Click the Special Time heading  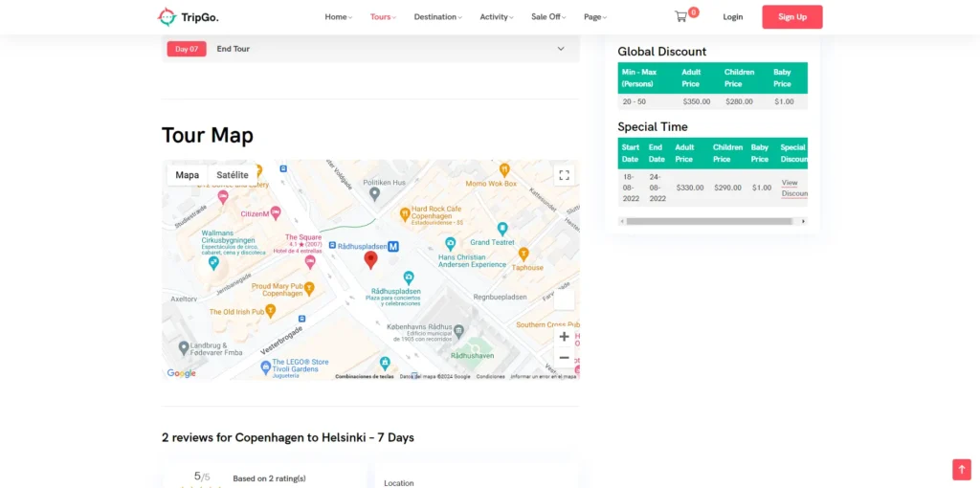(x=653, y=127)
